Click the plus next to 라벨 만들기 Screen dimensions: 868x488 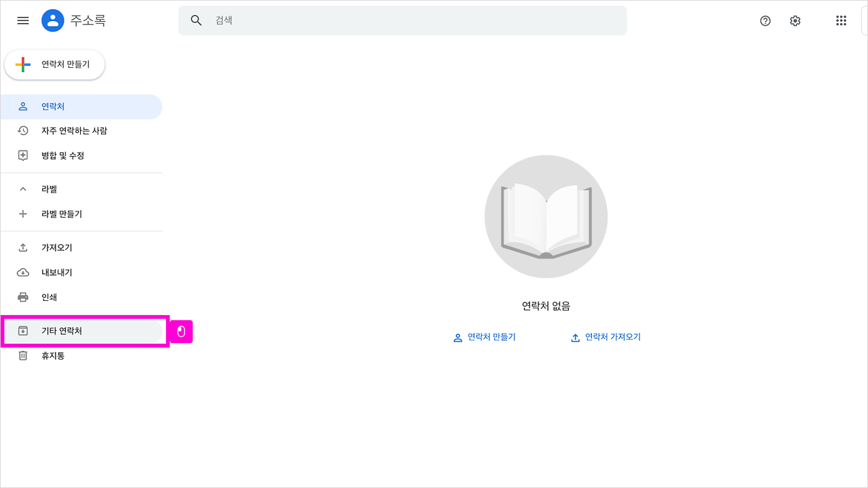22,213
